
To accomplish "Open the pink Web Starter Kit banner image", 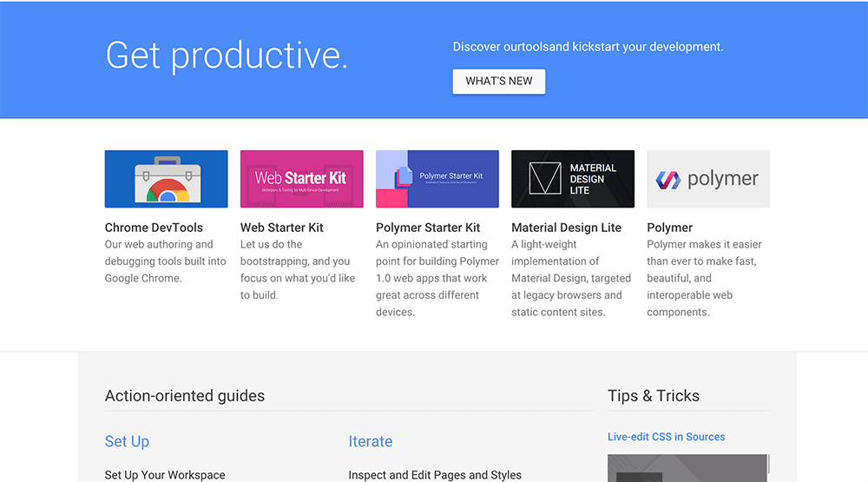I will tap(301, 179).
